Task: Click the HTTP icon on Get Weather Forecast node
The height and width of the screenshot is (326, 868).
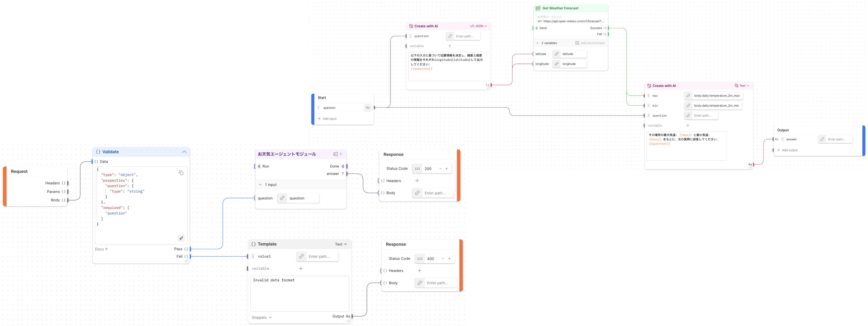Action: 538,8
